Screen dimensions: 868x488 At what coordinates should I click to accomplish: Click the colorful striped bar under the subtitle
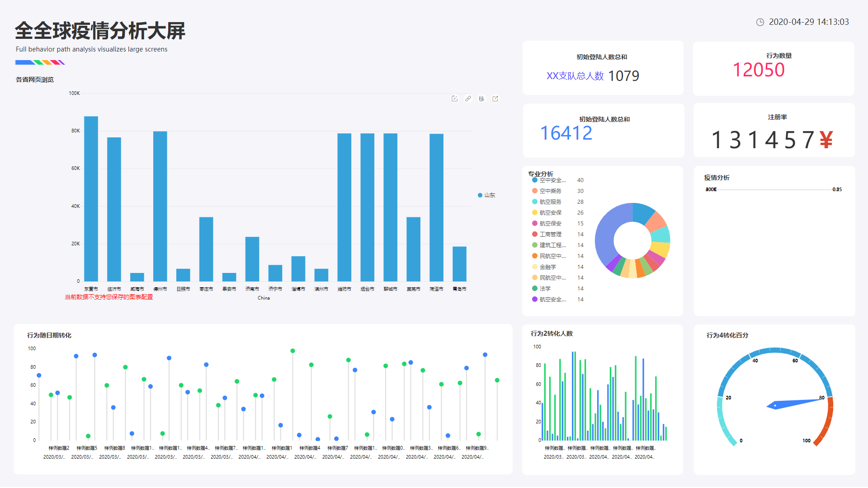coord(40,62)
